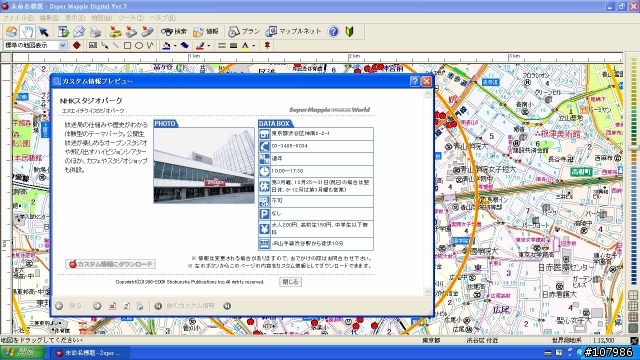Screen dimensions: 640x360
Task: Click the dialog scrollbar up arrow
Action: point(428,93)
